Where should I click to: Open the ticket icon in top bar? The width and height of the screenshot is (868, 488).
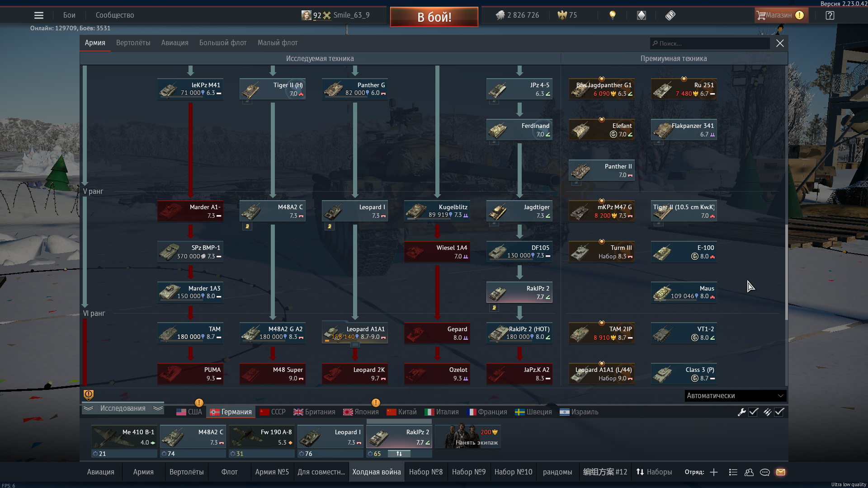[670, 15]
